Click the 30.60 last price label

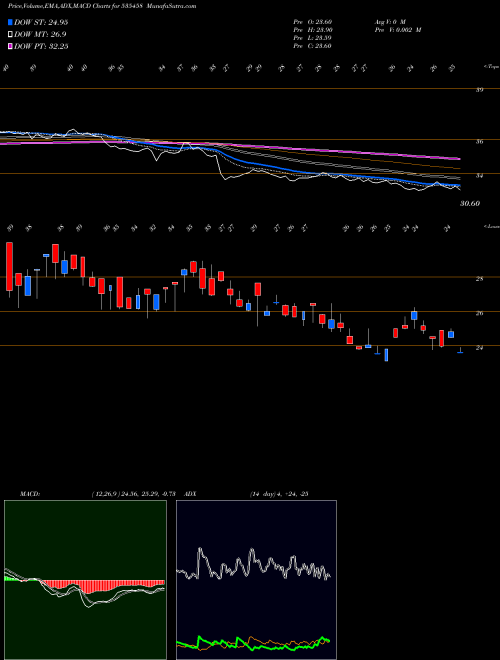click(x=470, y=204)
